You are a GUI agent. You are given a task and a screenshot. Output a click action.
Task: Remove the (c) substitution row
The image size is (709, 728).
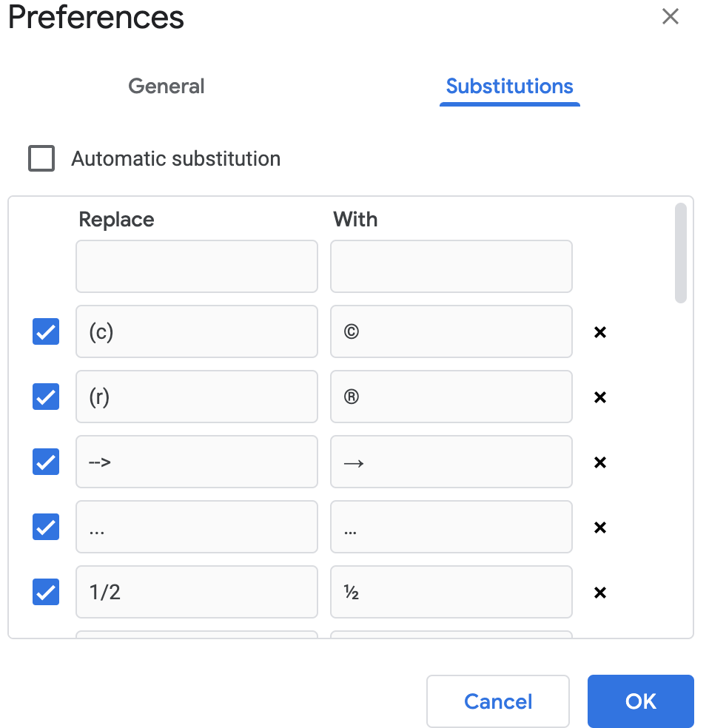(600, 332)
